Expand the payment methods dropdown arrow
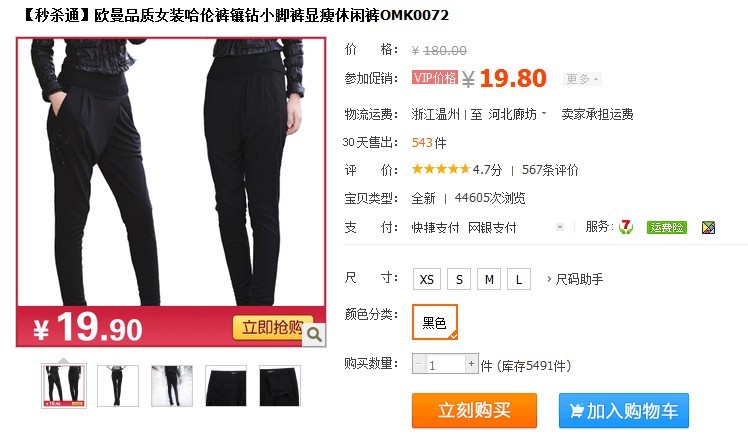Image resolution: width=748 pixels, height=444 pixels. click(560, 227)
